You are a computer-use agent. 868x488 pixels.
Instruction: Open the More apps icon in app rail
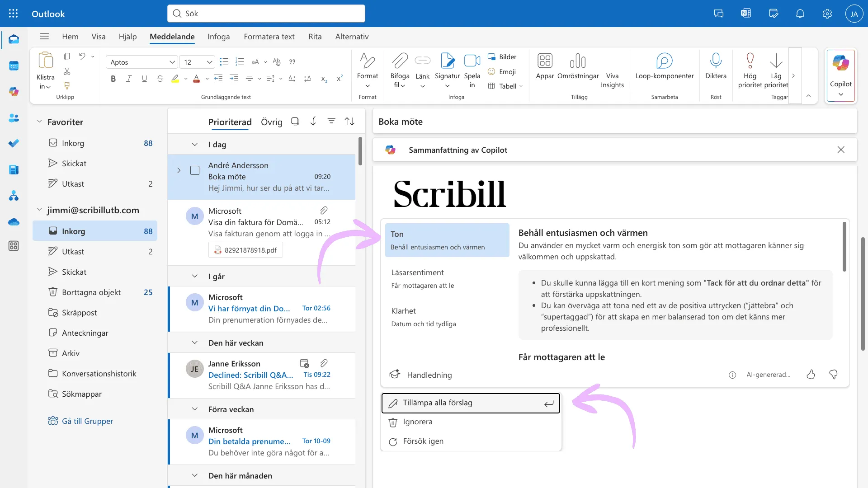[14, 246]
